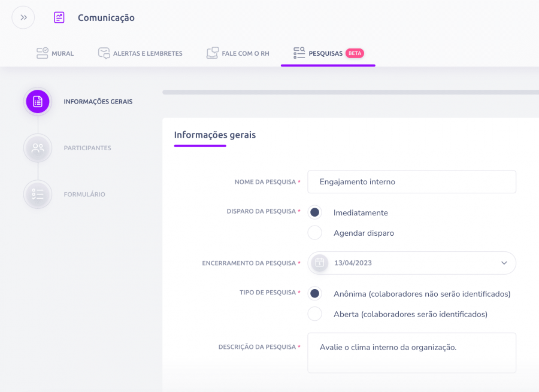Image resolution: width=539 pixels, height=392 pixels.
Task: Select Imediatamente radio option
Action: 315,212
